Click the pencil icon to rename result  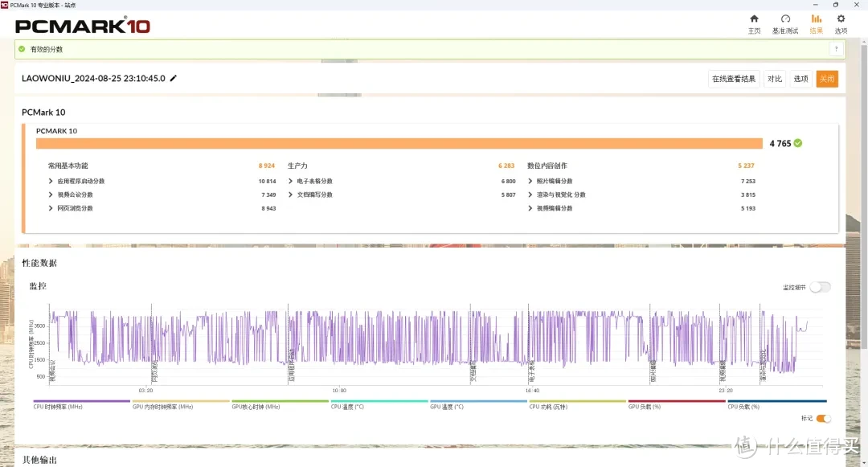174,78
